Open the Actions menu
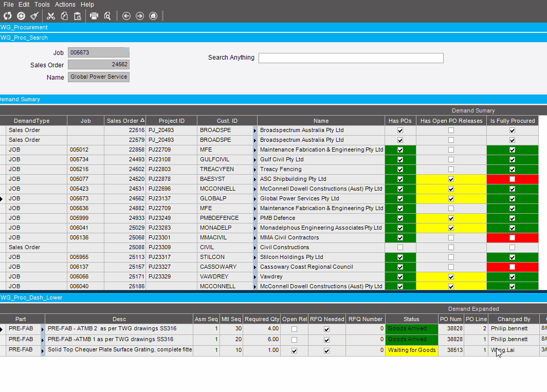 65,5
